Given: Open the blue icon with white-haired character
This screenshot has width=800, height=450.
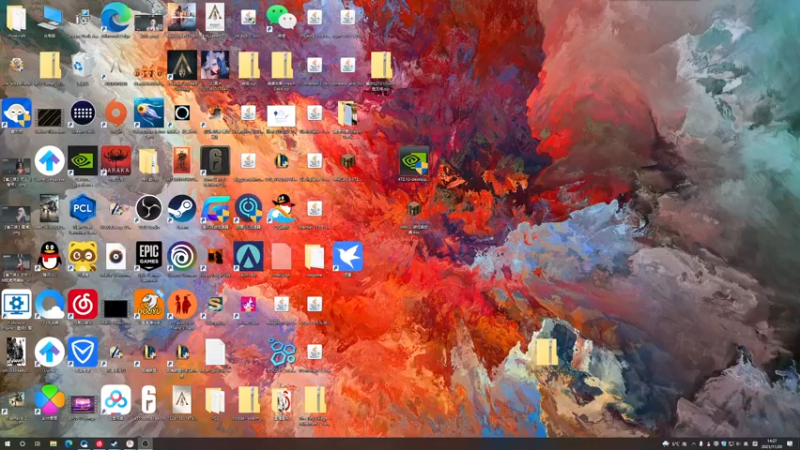Looking at the screenshot, I should tap(16, 113).
